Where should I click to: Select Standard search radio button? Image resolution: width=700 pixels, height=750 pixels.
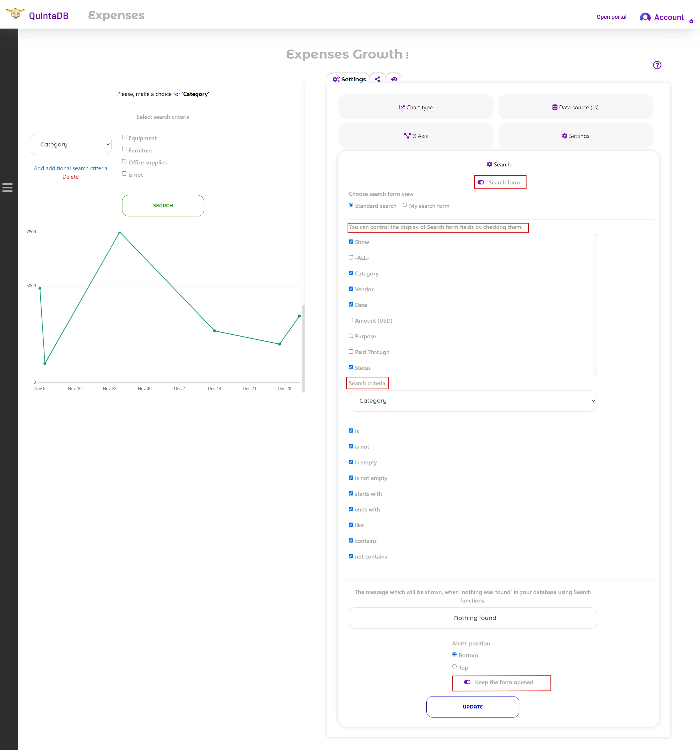coord(351,205)
